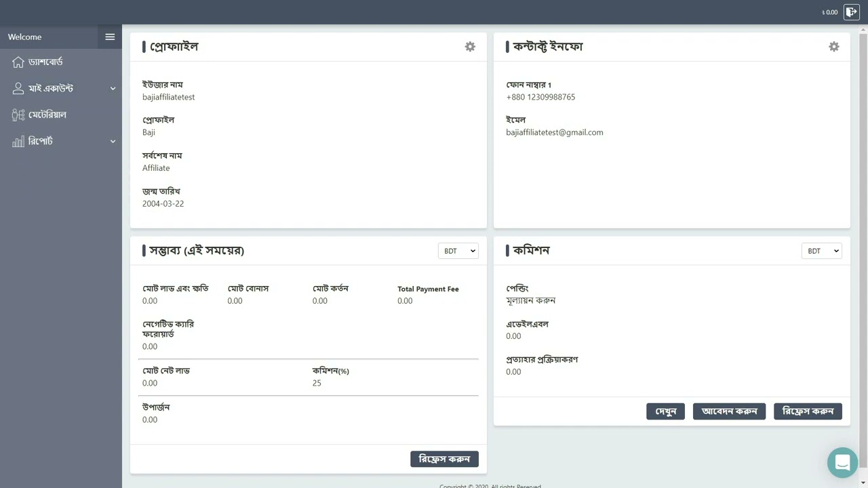Click the দেখুন button
868x488 pixels.
pyautogui.click(x=665, y=411)
